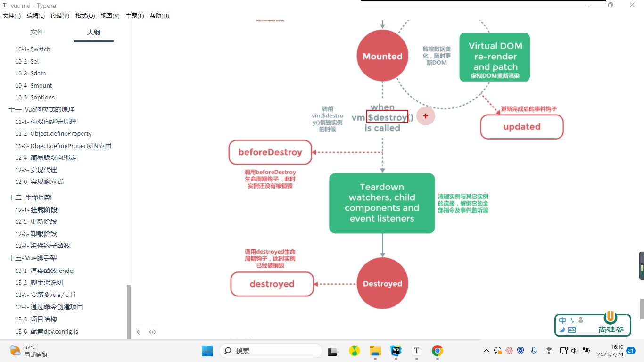Navigate to 12-3- 卸载阶段 in outline
Viewport: 644px width, 362px height.
36,234
